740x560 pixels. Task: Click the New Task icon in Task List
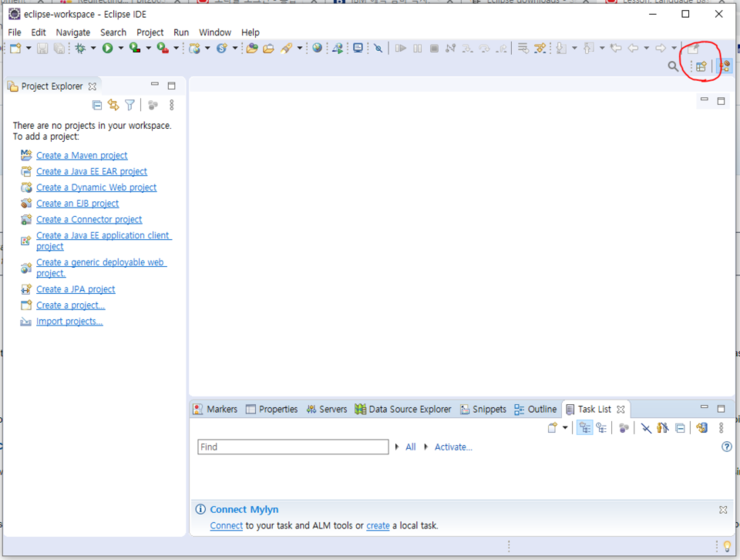[552, 428]
